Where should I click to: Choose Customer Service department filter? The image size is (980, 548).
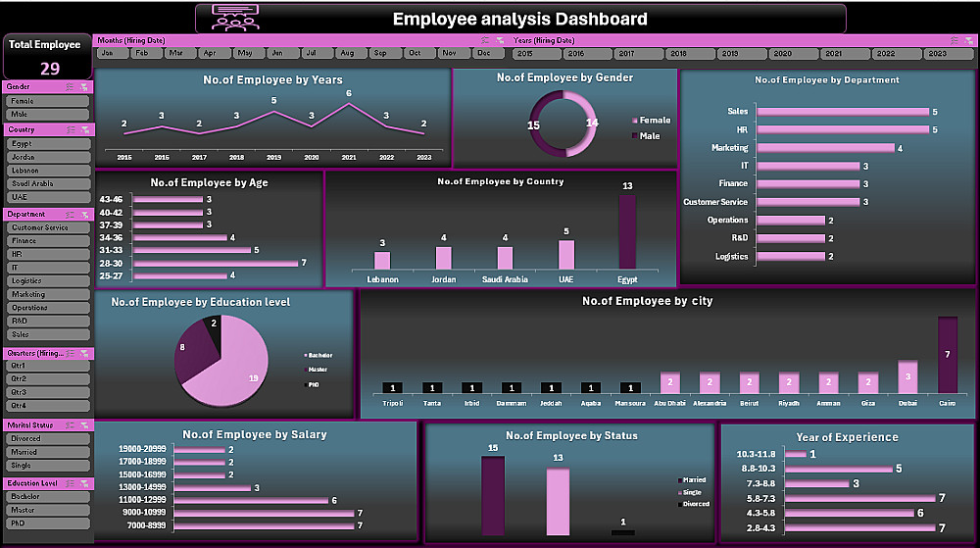(x=47, y=228)
